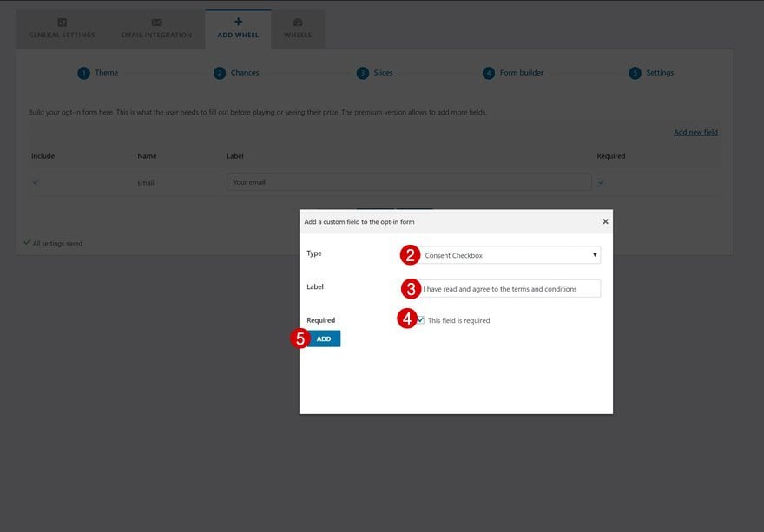Click the General Settings tab icon
This screenshot has height=532, width=764.
point(62,23)
